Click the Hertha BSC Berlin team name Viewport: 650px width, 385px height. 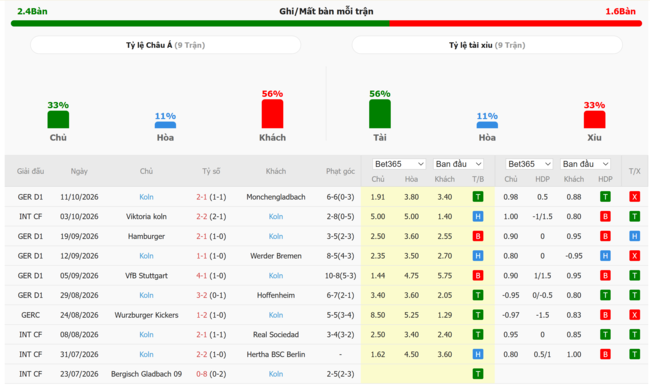pos(276,354)
